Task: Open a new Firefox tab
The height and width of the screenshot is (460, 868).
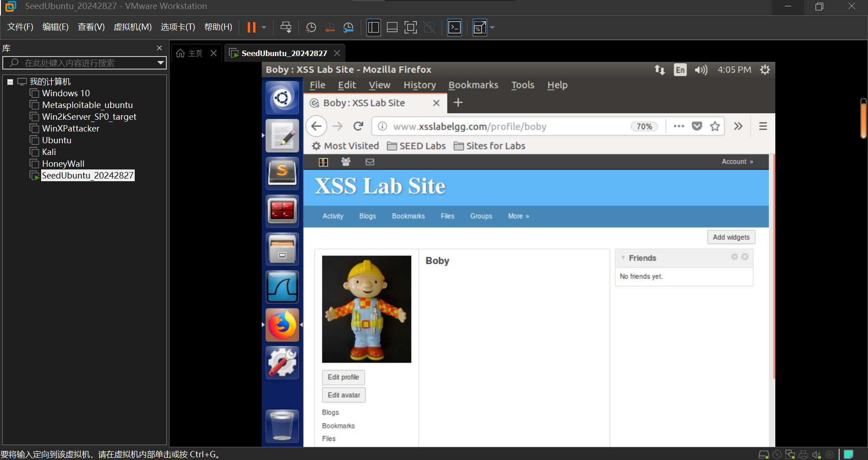Action: pos(458,103)
